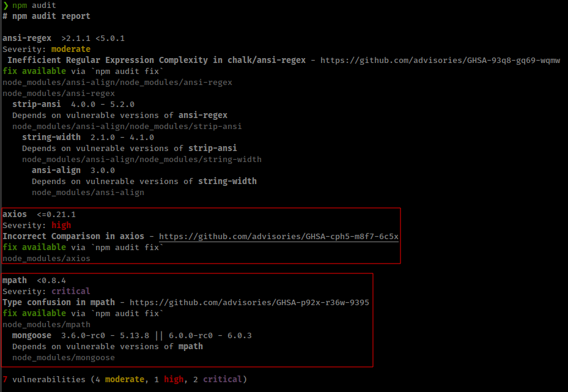This screenshot has height=392, width=568.
Task: Select the node_modules/mpath path
Action: 46,325
